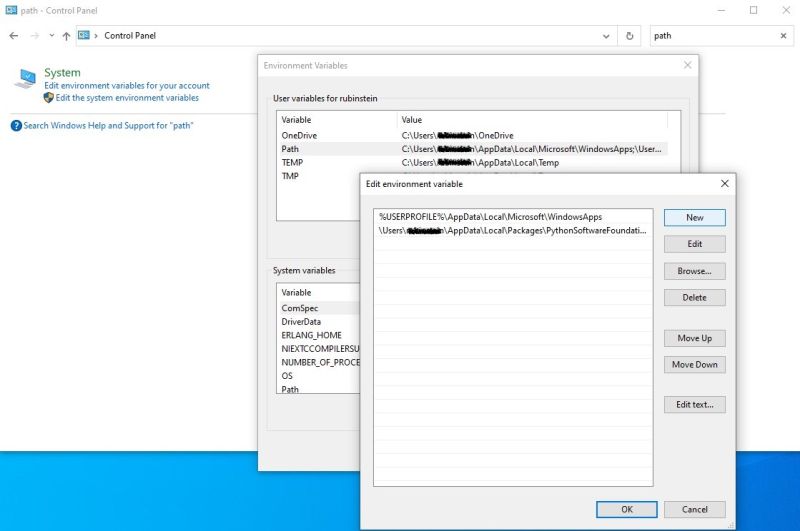Click the Move Up button
The height and width of the screenshot is (531, 800).
(694, 338)
